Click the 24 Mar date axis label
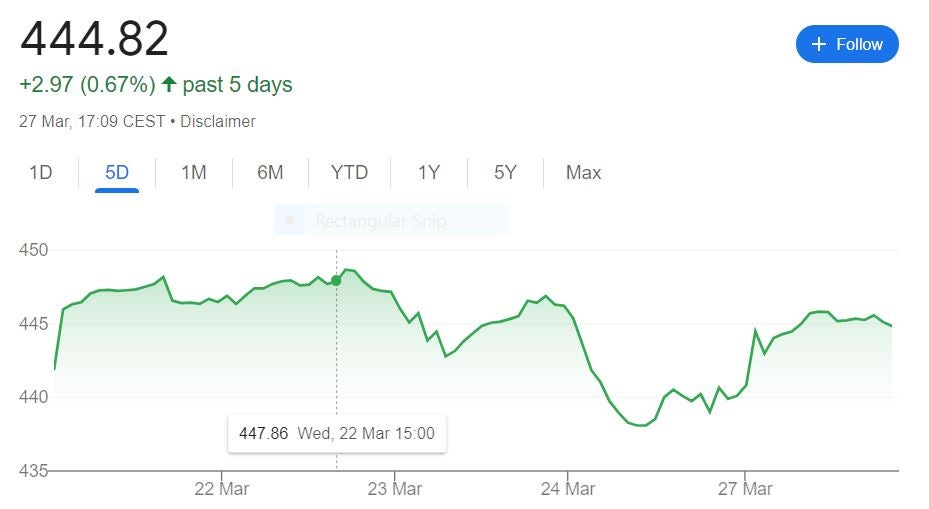The width and height of the screenshot is (929, 509). coord(567,489)
